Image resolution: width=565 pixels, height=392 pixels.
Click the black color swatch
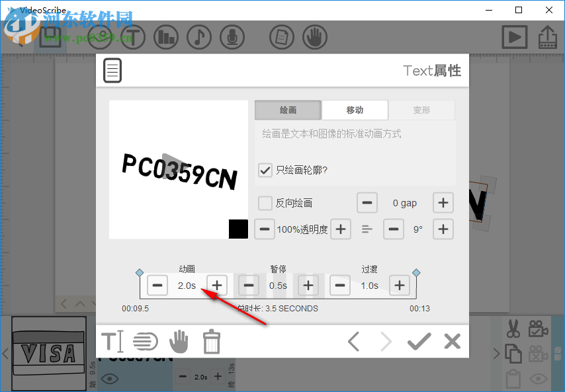pos(238,229)
